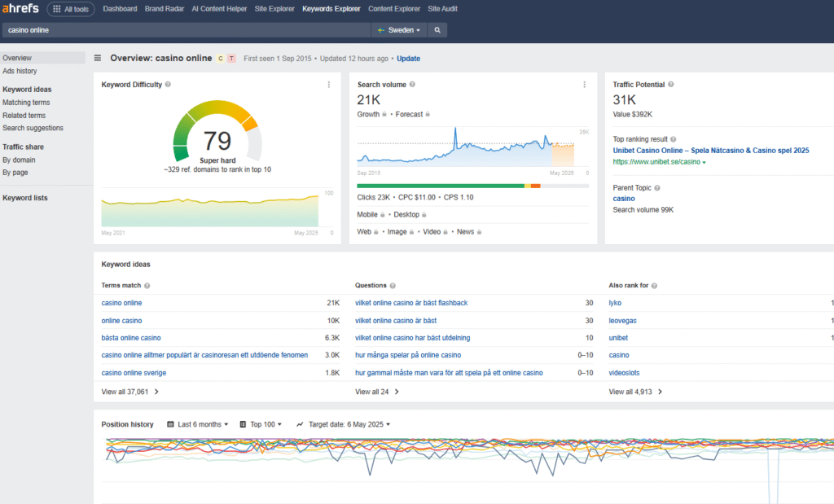Click lock icon next to Desktop
Image resolution: width=834 pixels, height=504 pixels.
pyautogui.click(x=424, y=215)
